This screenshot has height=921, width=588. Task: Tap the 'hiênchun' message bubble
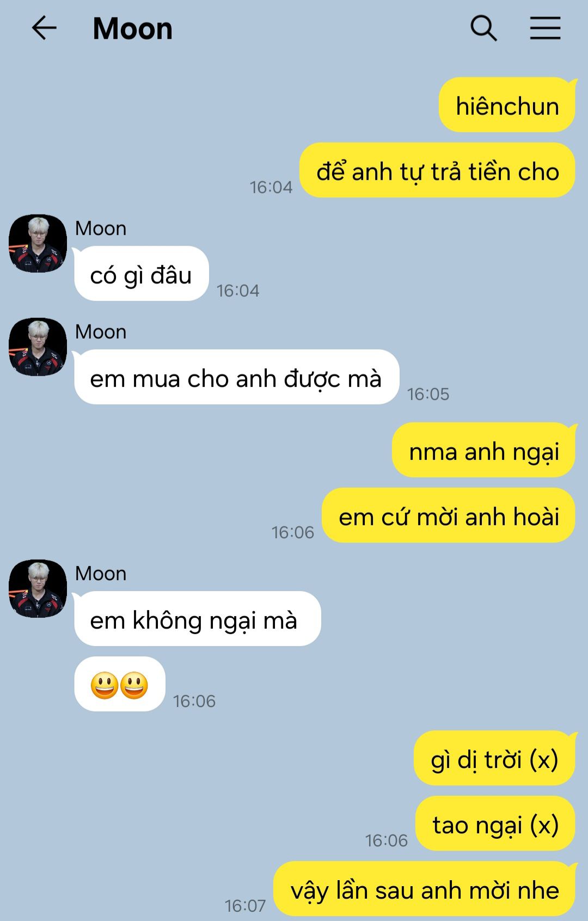[507, 105]
